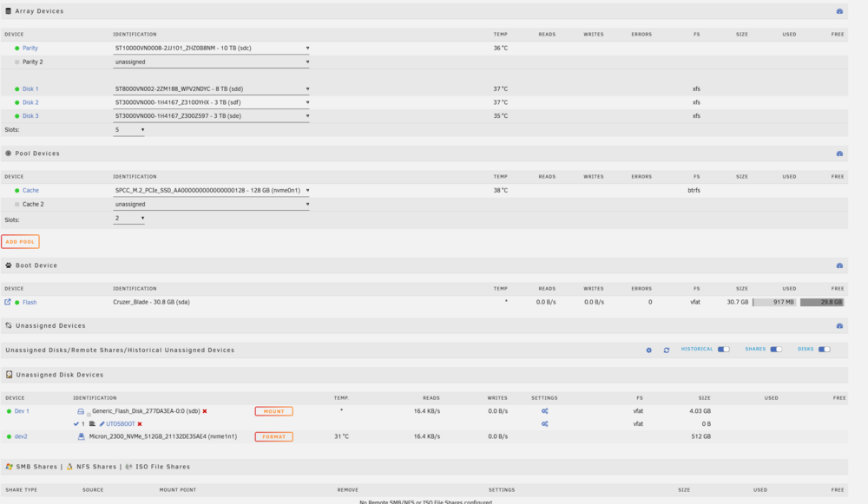
Task: Click the green status dot beside Disk 2
Action: pos(17,102)
